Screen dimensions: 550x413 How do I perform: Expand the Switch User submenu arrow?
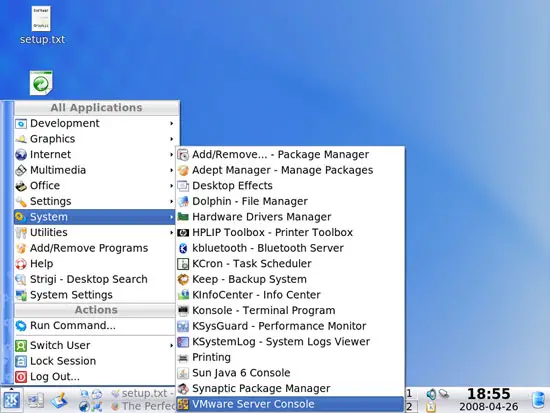coord(172,345)
